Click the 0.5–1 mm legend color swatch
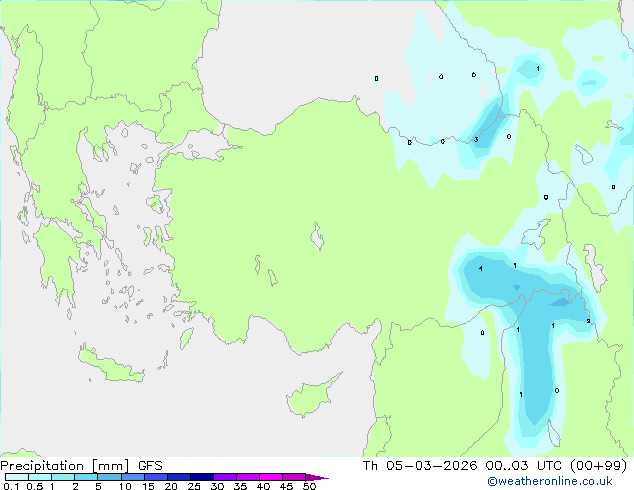 [40, 477]
